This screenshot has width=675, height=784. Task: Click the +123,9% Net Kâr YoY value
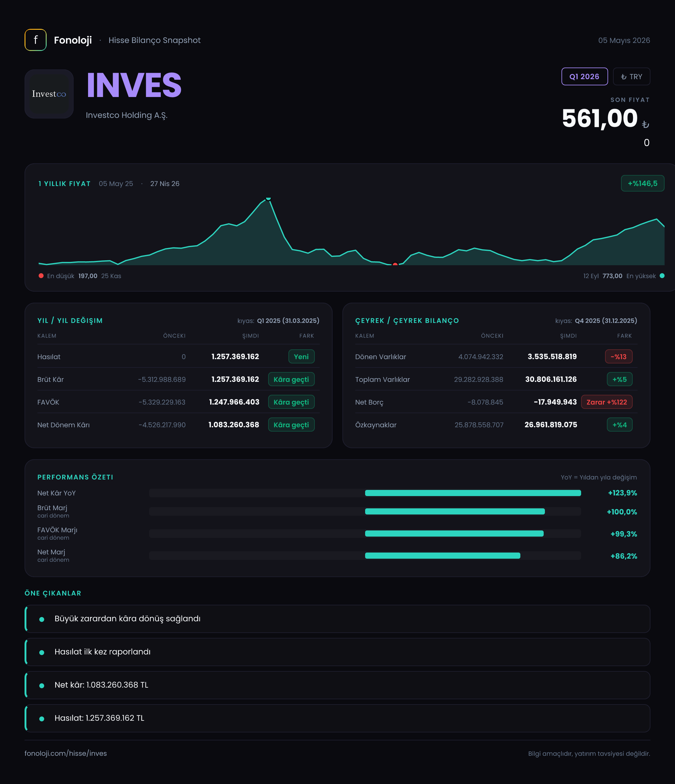coord(622,493)
